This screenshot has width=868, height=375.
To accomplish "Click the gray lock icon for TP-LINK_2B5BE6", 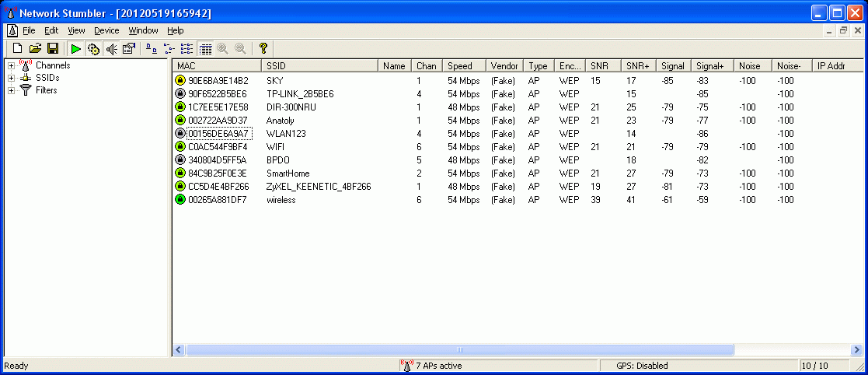I will (x=180, y=93).
